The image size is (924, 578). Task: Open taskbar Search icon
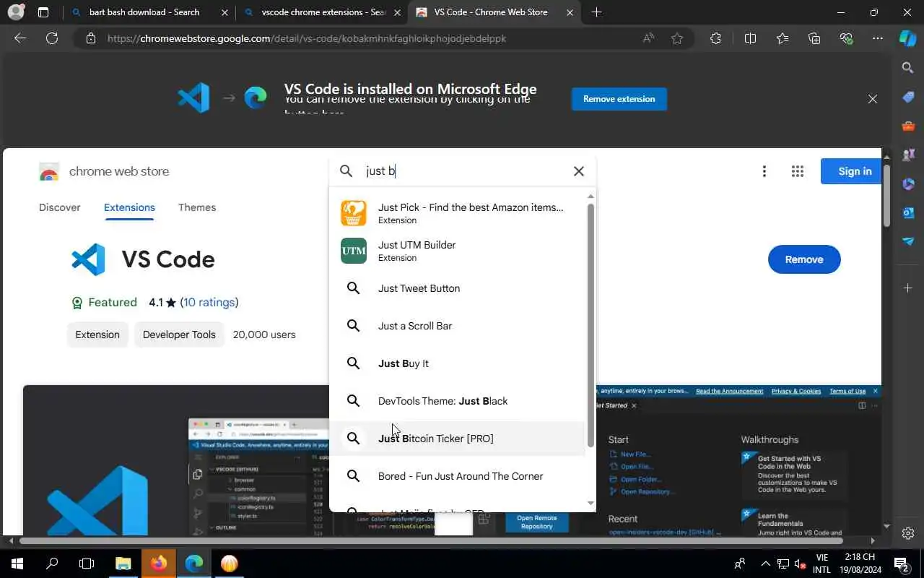[x=52, y=564]
